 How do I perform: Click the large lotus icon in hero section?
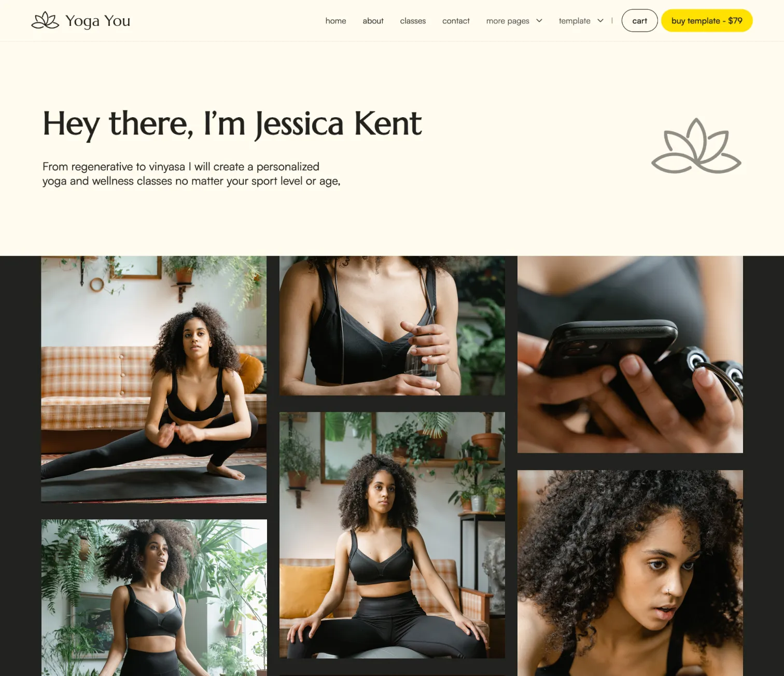pyautogui.click(x=696, y=146)
